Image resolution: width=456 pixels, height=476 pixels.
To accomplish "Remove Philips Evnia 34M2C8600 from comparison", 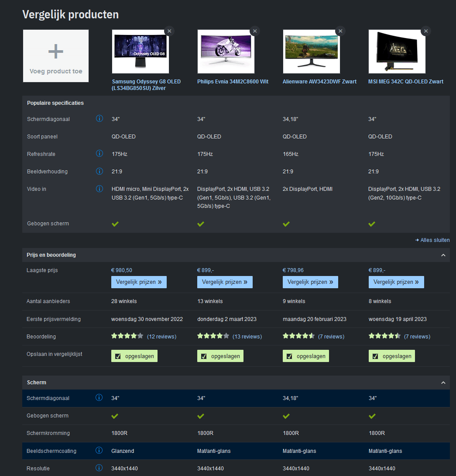I will [255, 31].
